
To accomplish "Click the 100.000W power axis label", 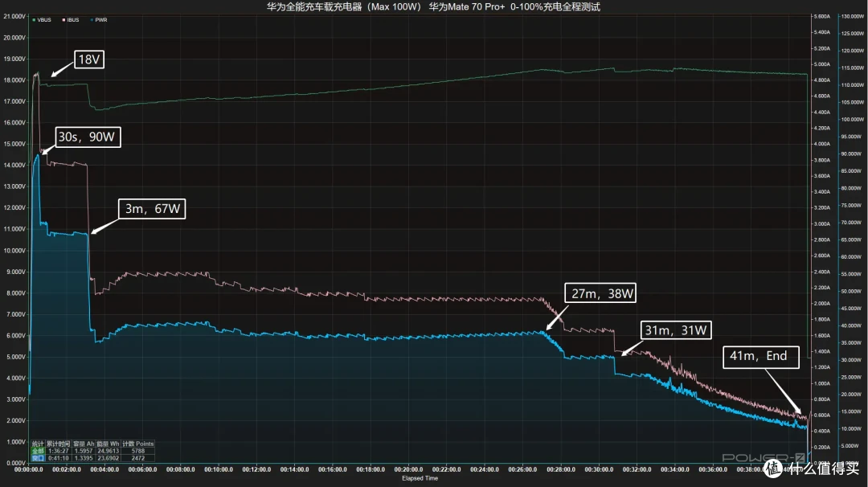I will coord(853,120).
